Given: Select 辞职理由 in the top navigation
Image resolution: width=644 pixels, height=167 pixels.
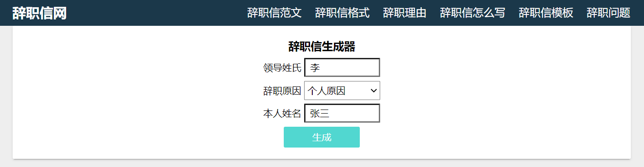Looking at the screenshot, I should [405, 13].
